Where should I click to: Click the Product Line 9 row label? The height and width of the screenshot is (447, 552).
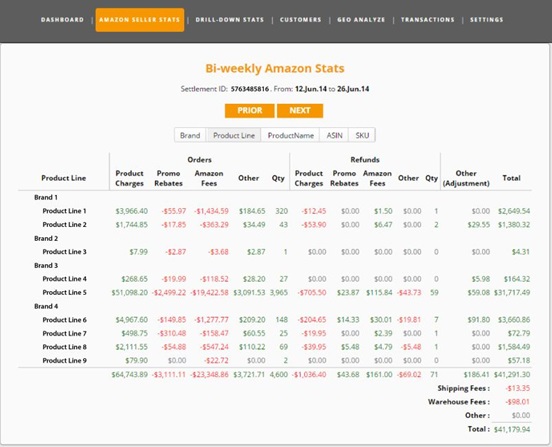64,360
